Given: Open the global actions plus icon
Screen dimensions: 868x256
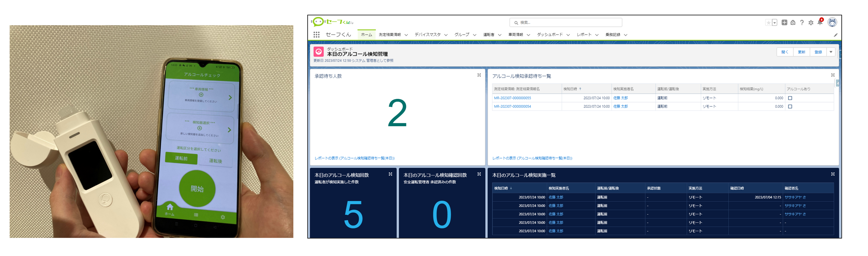Looking at the screenshot, I should pyautogui.click(x=785, y=22).
